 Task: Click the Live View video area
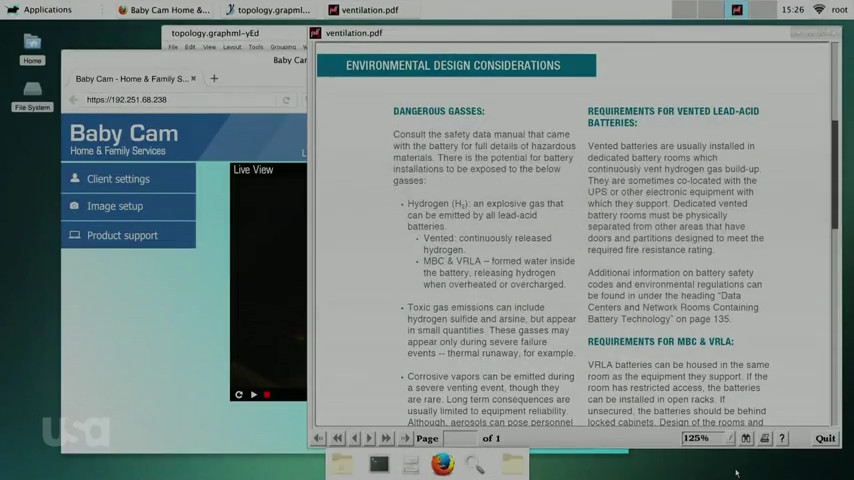coord(268,281)
